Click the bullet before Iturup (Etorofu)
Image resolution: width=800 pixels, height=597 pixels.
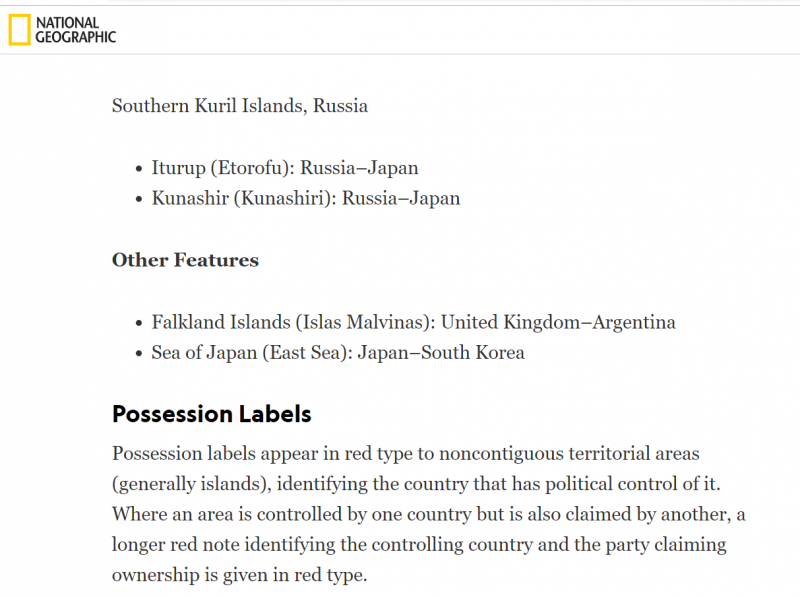139,169
